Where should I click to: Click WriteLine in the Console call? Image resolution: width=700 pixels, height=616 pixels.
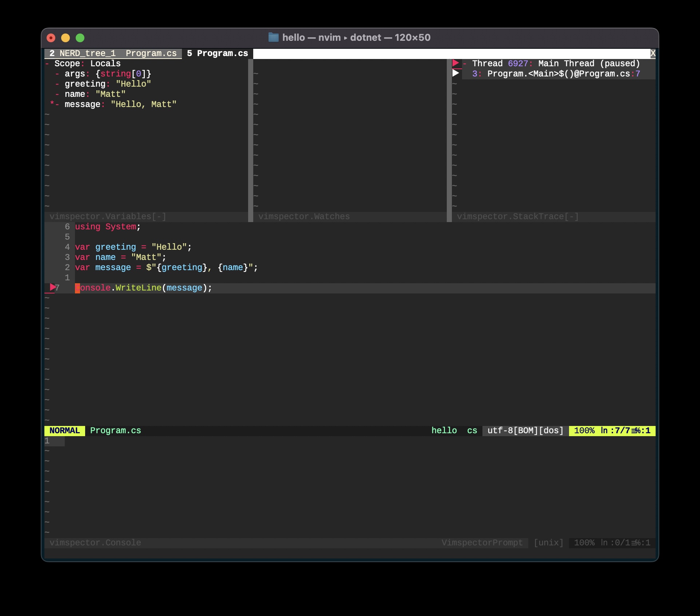pyautogui.click(x=139, y=288)
